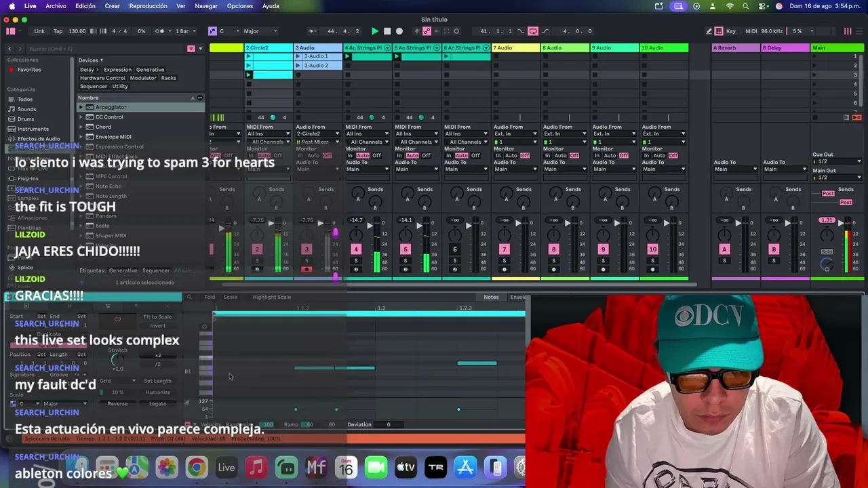Viewport: 868px width, 488px height.
Task: Open the Audio From dropdown on the 7 Audio track
Action: click(x=515, y=134)
